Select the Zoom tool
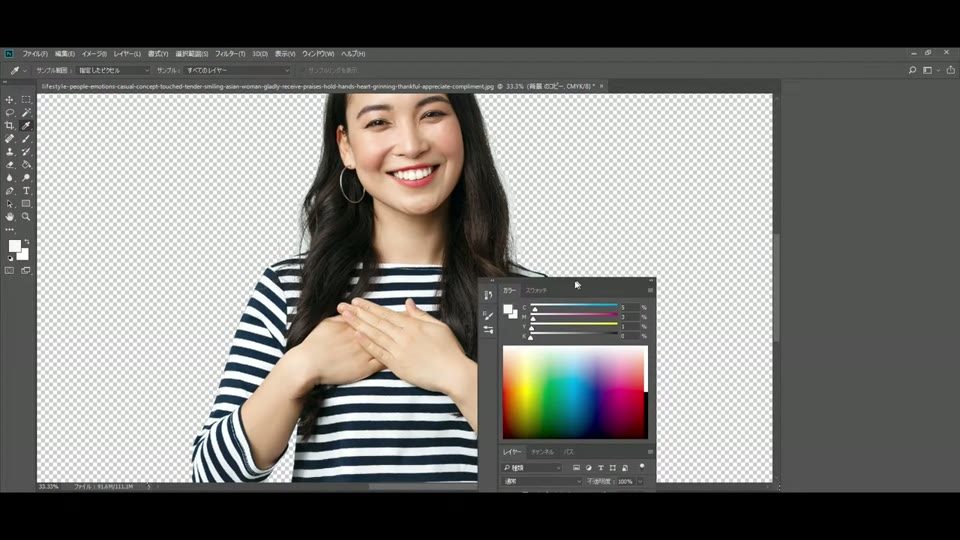The width and height of the screenshot is (960, 540). (x=26, y=217)
